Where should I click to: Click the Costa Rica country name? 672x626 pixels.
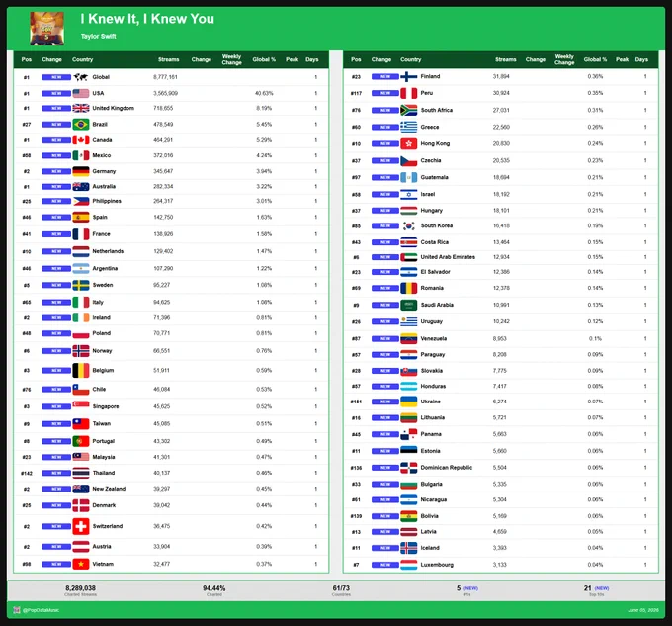434,242
